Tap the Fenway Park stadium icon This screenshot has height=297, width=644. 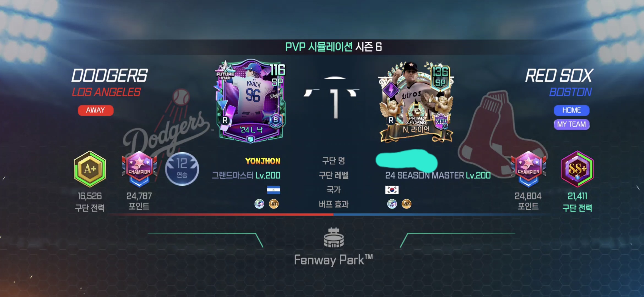pos(334,238)
